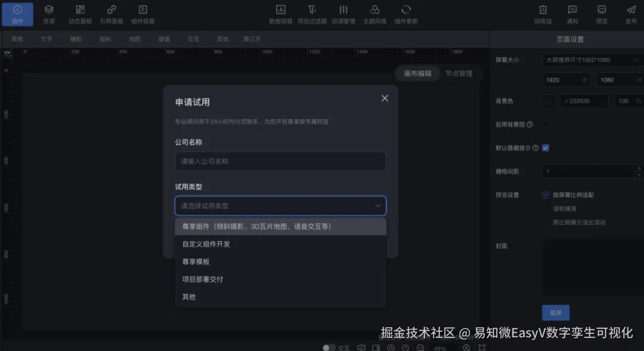644x351 pixels.
Task: Click the 栅格间距 value field
Action: [x=588, y=171]
